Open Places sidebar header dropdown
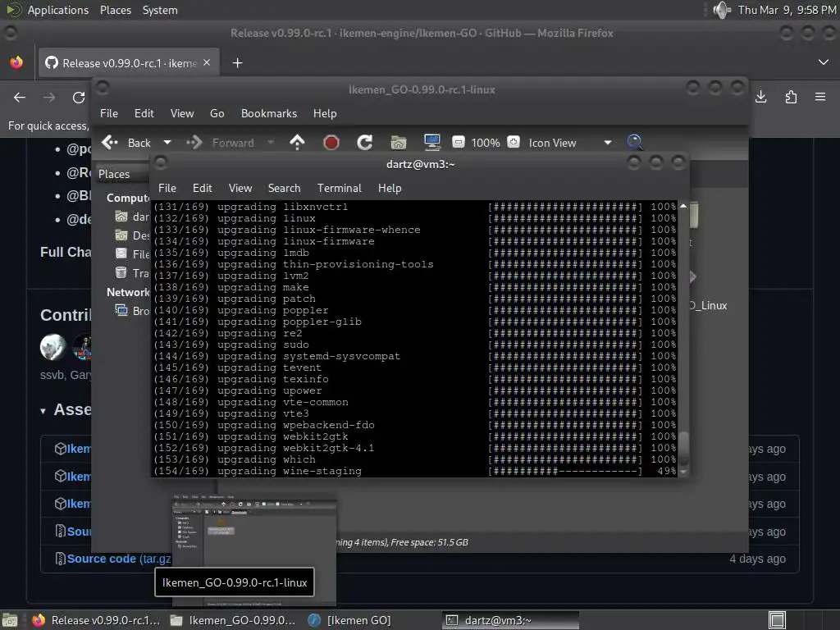 [122, 174]
